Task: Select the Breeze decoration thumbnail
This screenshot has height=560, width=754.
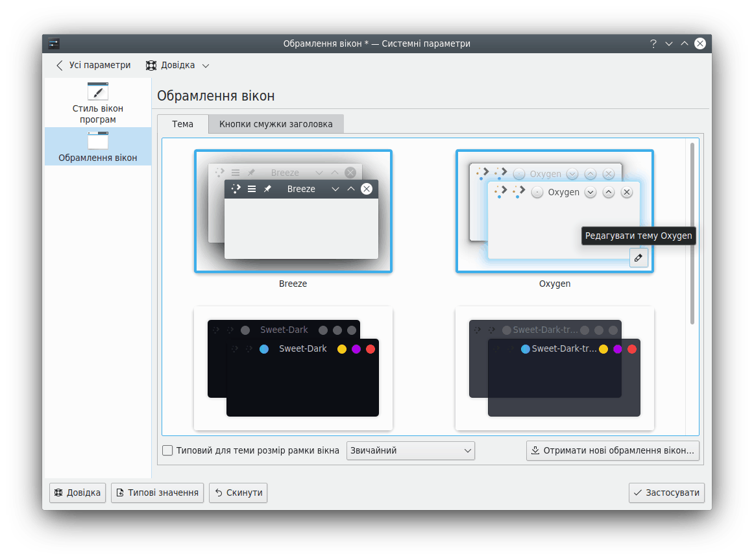Action: (293, 212)
